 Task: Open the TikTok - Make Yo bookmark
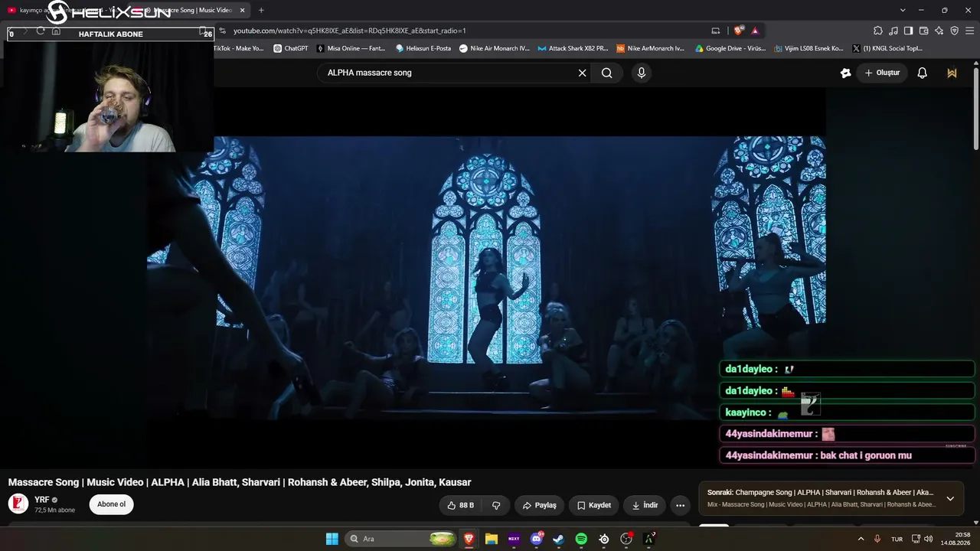pos(238,48)
